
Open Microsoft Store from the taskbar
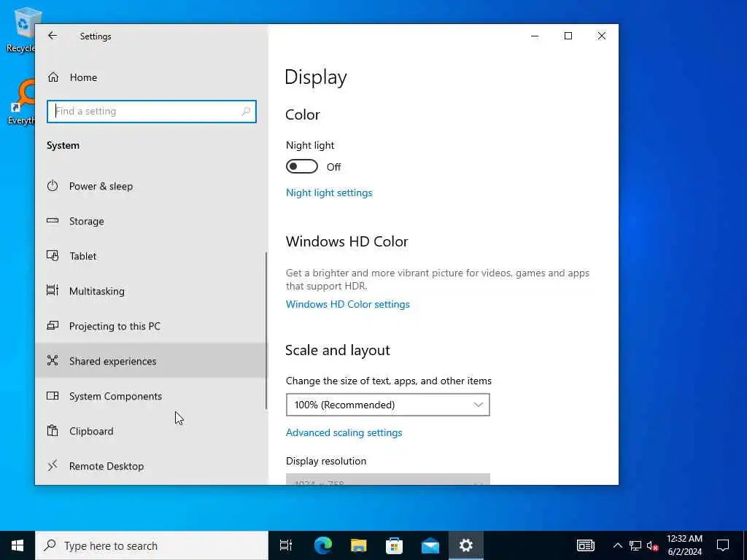click(394, 545)
